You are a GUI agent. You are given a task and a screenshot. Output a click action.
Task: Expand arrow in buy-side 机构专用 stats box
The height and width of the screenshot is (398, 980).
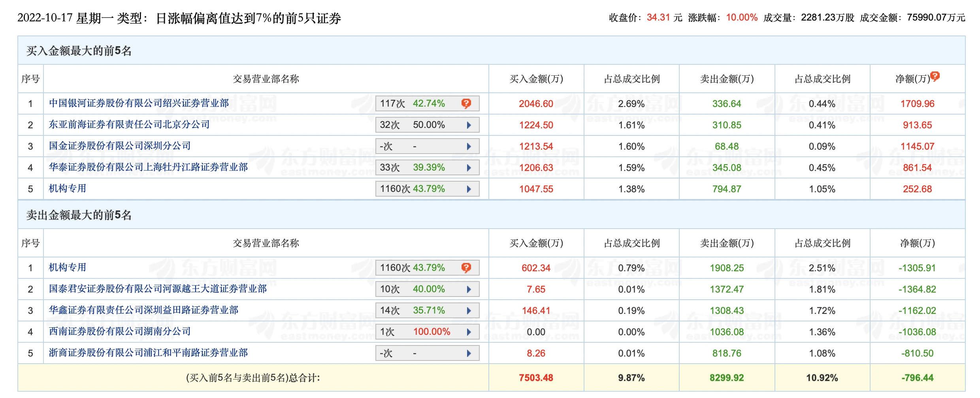click(469, 189)
